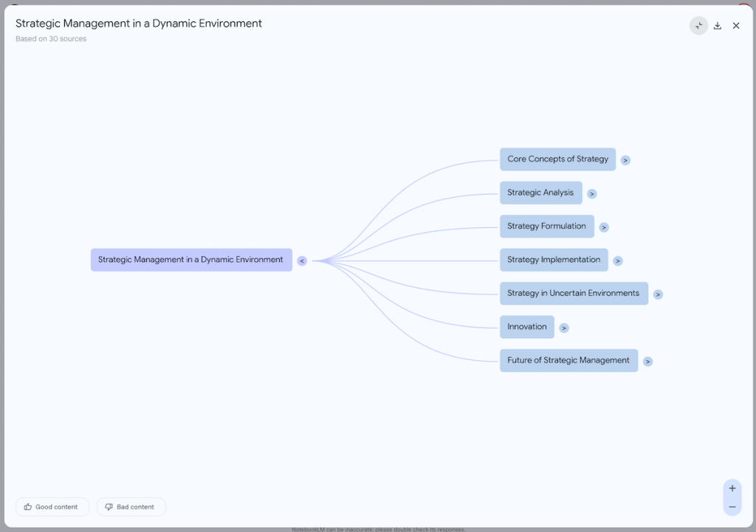Expand the Strategy Formulation branch

click(x=604, y=227)
